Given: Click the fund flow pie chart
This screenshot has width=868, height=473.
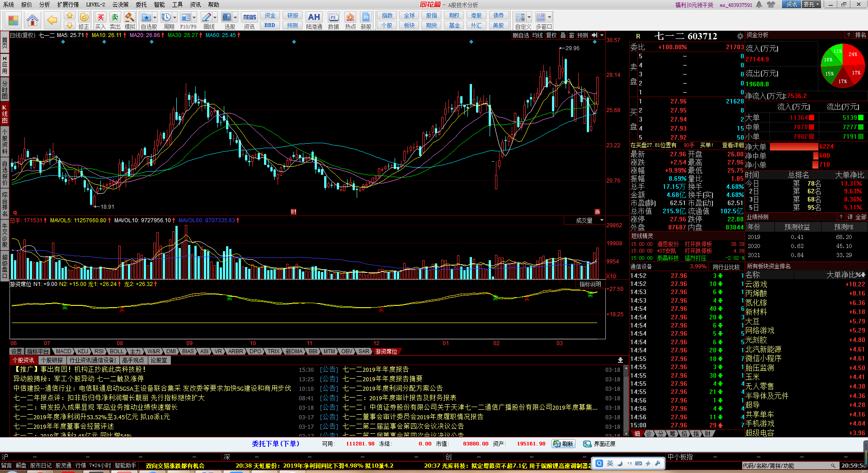Looking at the screenshot, I should click(842, 66).
